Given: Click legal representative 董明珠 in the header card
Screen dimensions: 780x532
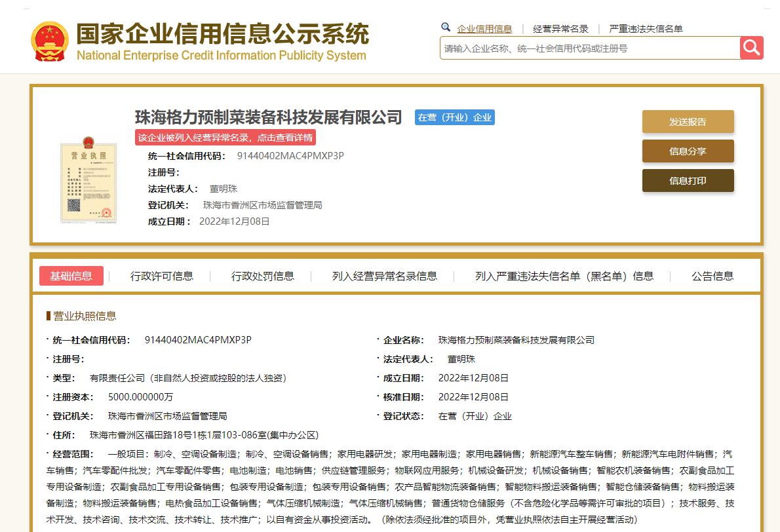Looking at the screenshot, I should 224,189.
